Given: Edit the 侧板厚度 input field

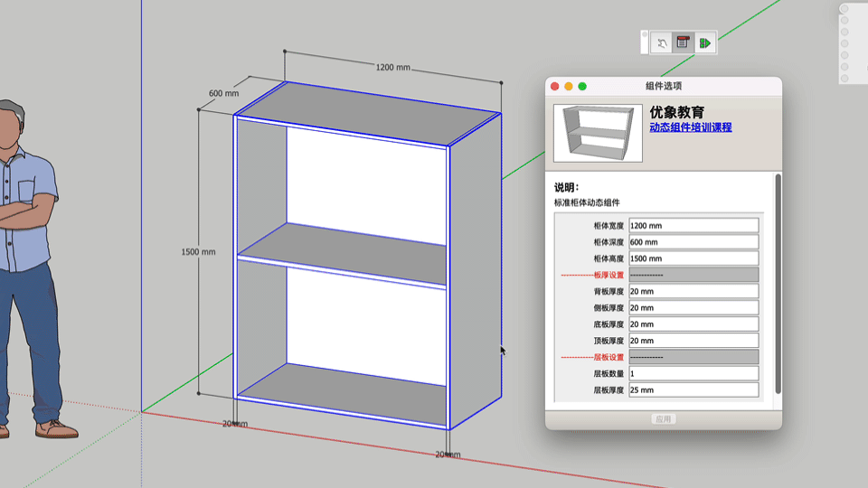Looking at the screenshot, I should click(x=693, y=308).
